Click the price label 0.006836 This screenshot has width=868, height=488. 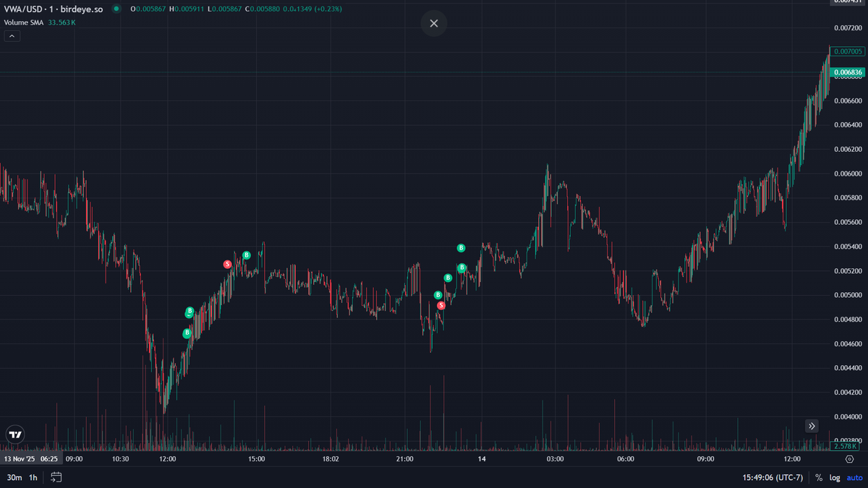(848, 72)
